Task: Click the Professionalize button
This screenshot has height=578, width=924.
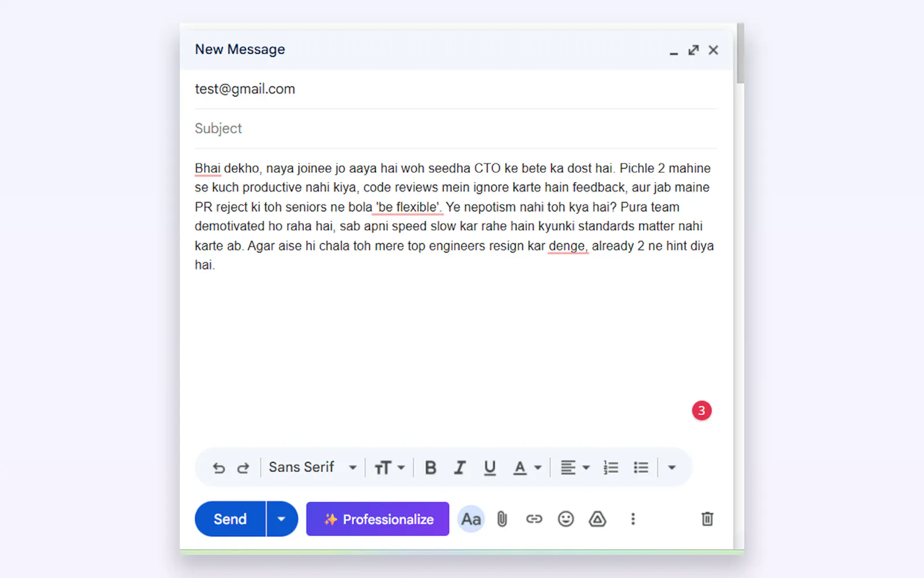Action: (378, 519)
